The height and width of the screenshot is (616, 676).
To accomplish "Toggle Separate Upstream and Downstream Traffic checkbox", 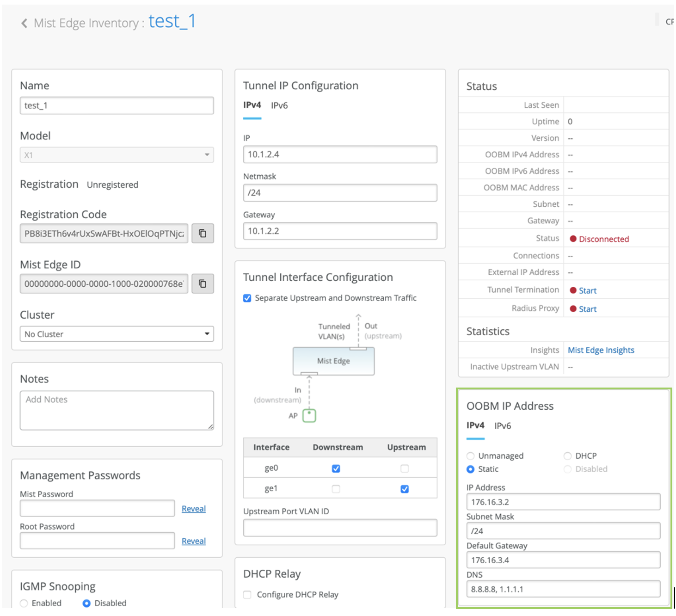I will (x=247, y=298).
